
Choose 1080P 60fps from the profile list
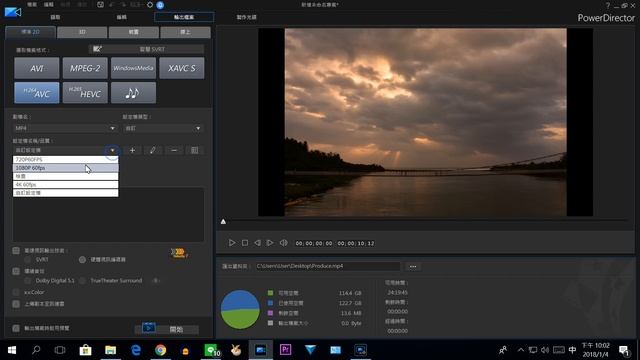point(65,168)
